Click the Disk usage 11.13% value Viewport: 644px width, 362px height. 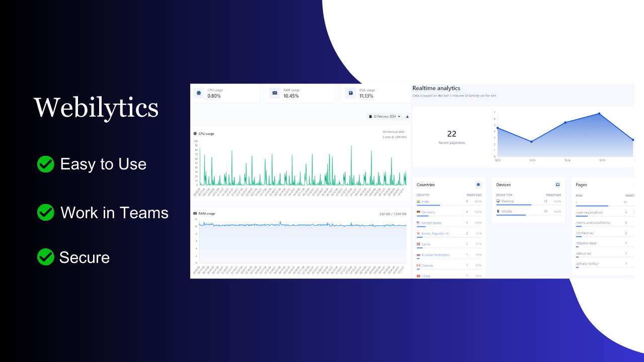click(x=367, y=96)
